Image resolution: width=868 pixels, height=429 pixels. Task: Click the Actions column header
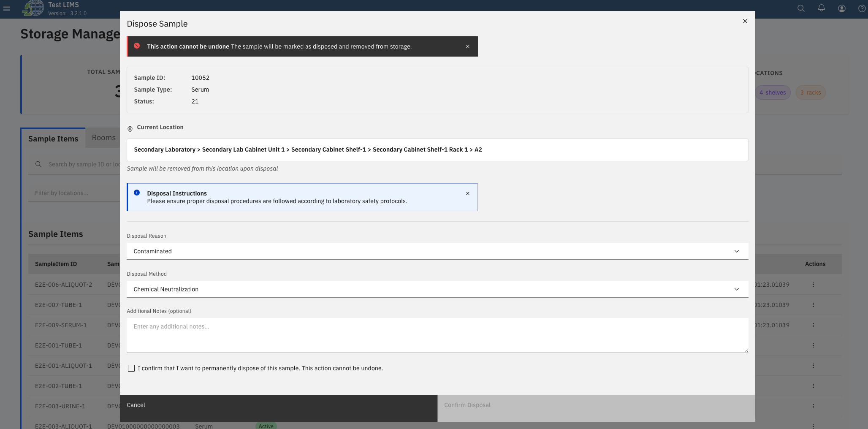[x=815, y=264]
